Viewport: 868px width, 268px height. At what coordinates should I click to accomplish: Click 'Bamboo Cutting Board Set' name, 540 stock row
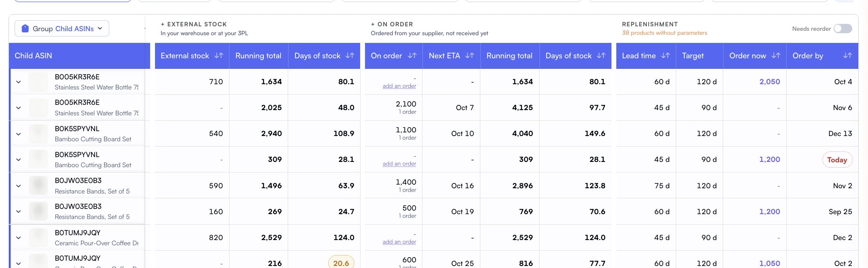pos(93,139)
